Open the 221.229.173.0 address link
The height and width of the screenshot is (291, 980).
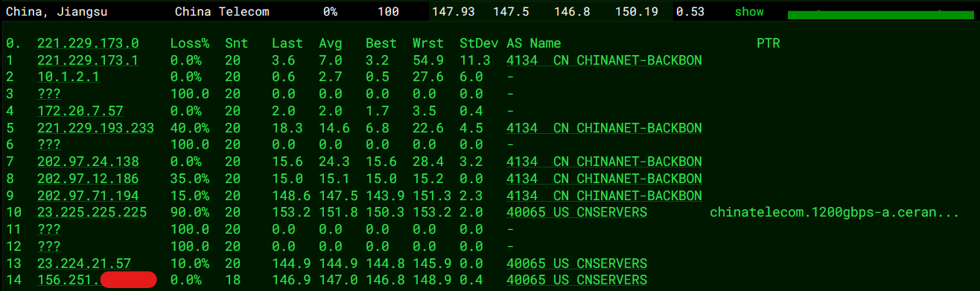[x=88, y=44]
